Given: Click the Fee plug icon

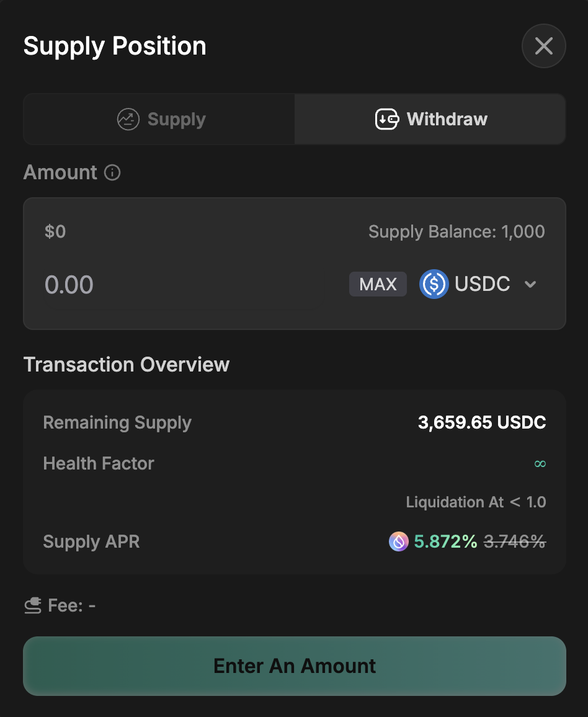Looking at the screenshot, I should 33,605.
